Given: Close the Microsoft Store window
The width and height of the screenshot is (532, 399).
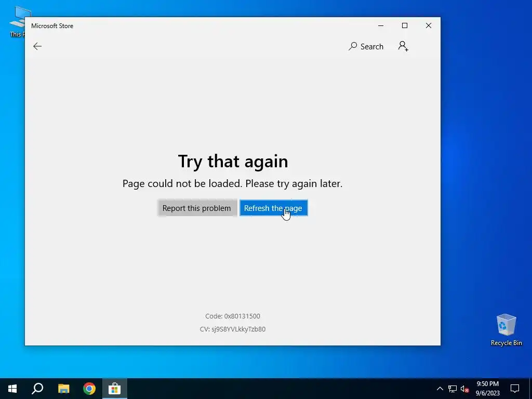Looking at the screenshot, I should coord(429,26).
